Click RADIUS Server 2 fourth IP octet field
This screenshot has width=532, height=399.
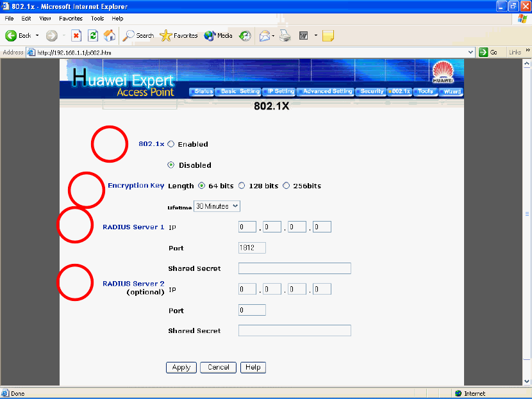[x=322, y=289]
